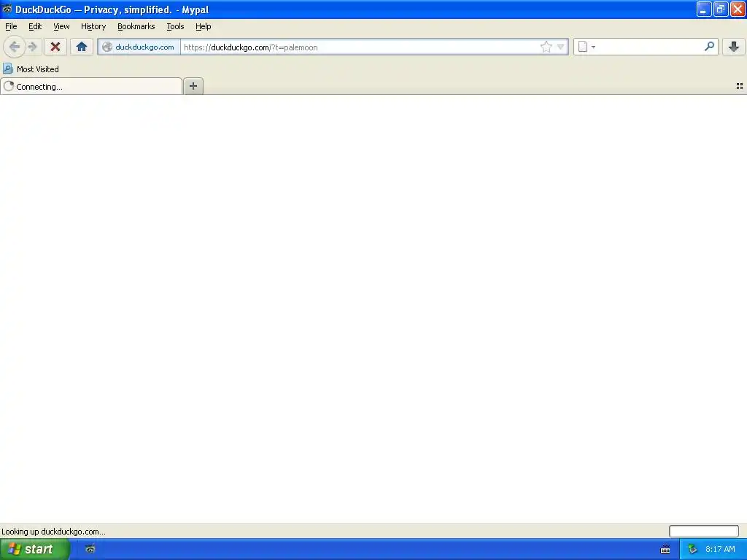Click the status bar progress box
The width and height of the screenshot is (747, 560).
[704, 531]
